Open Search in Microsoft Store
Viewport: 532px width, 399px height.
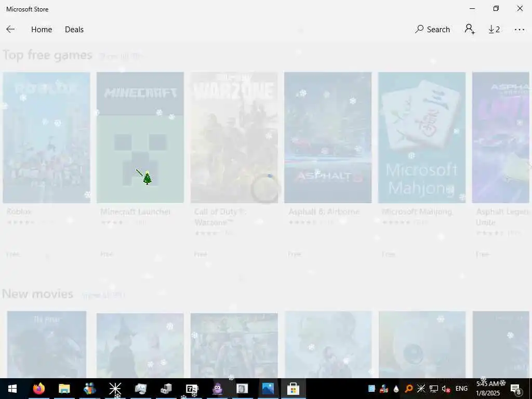(x=432, y=30)
